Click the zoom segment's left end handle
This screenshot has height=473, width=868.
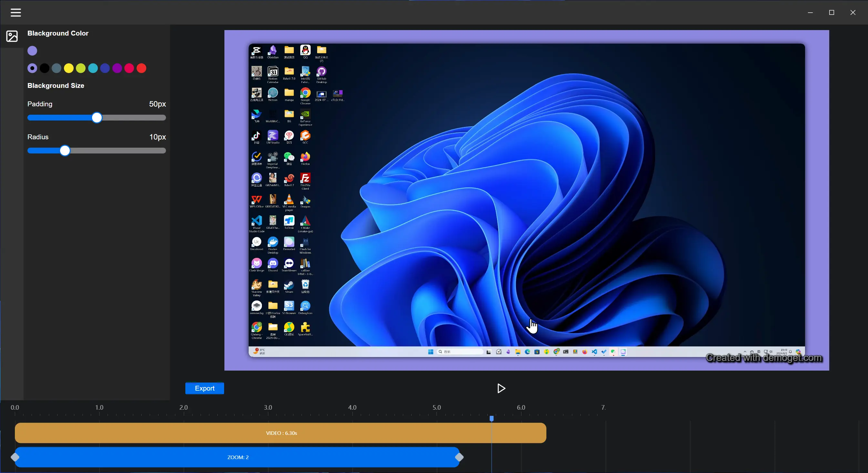pyautogui.click(x=15, y=457)
